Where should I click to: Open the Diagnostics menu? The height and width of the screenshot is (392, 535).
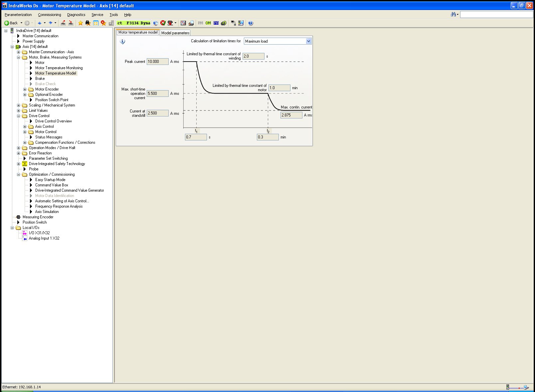tap(76, 15)
